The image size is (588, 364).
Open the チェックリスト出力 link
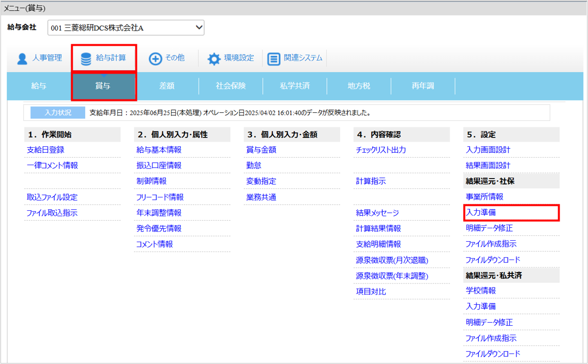(x=381, y=150)
